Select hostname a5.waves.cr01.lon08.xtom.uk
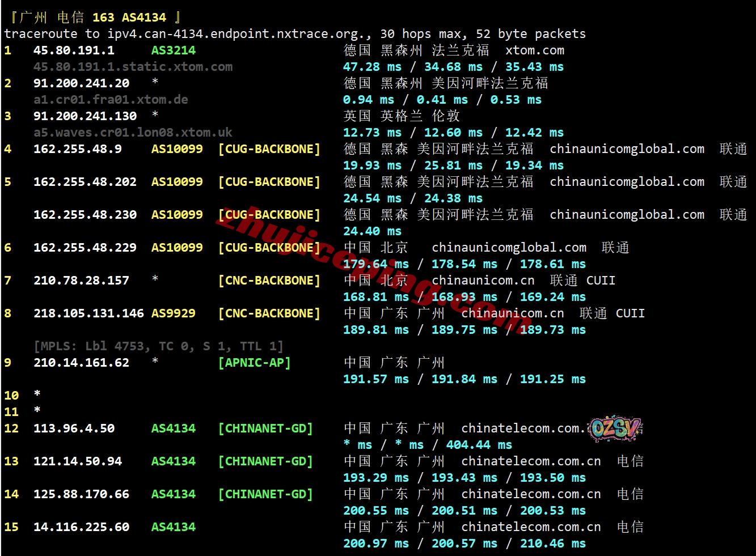This screenshot has width=756, height=556. [133, 133]
